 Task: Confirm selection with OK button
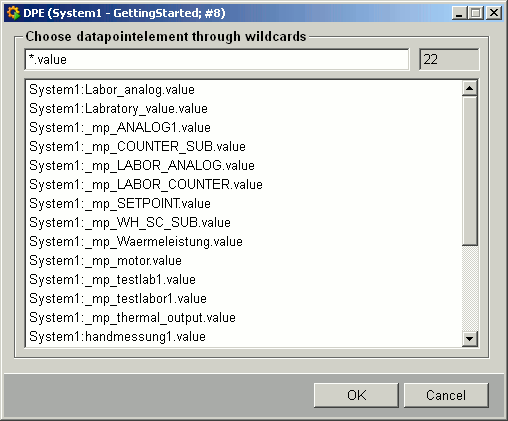[356, 395]
